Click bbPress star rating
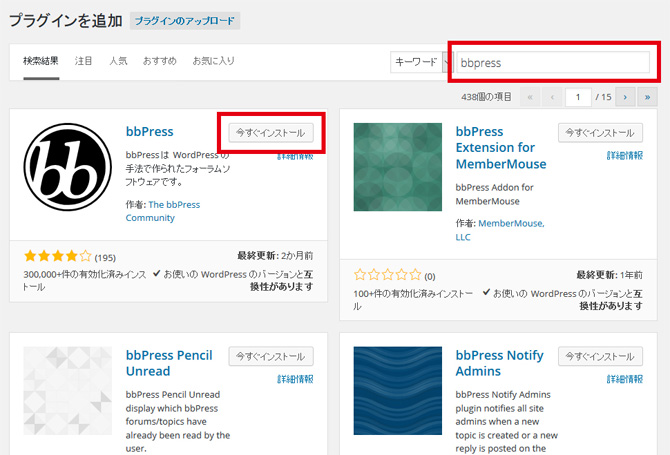The image size is (670, 455). tap(58, 256)
